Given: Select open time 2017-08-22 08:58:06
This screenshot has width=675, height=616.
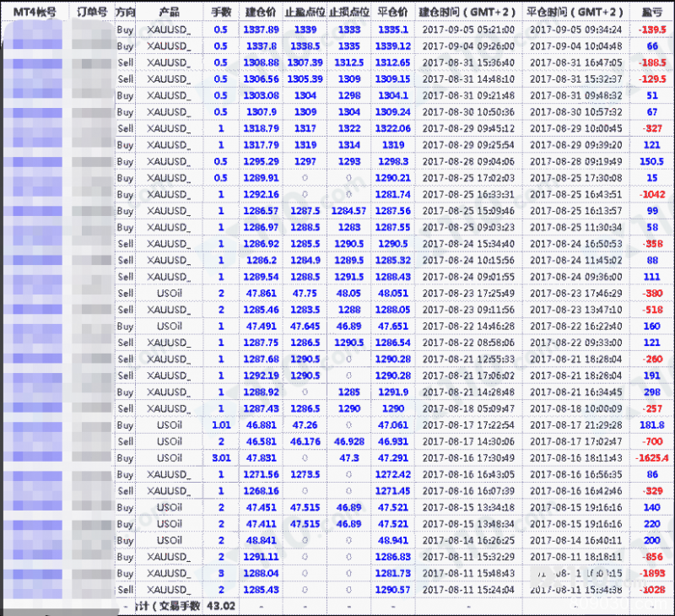Looking at the screenshot, I should coord(468,343).
